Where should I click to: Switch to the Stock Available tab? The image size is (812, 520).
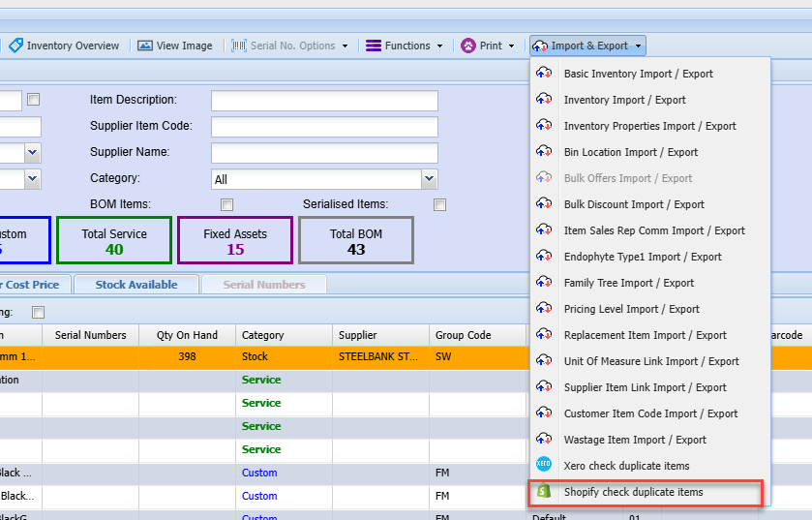[135, 285]
